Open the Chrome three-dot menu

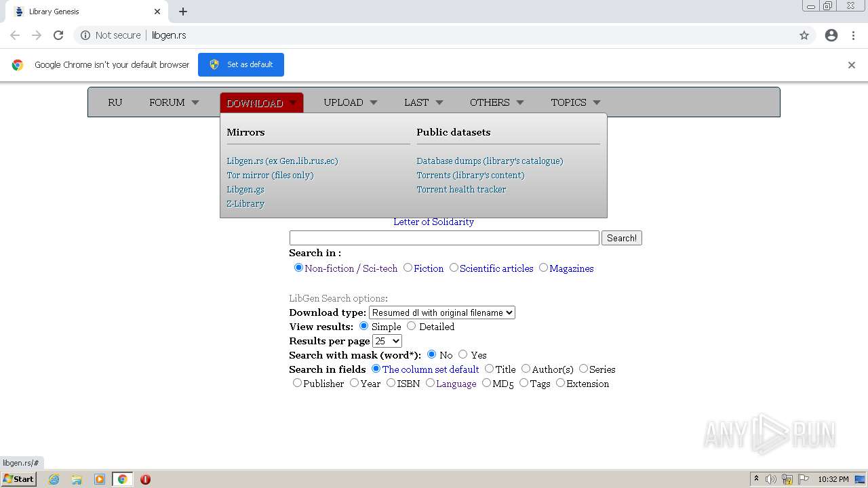tap(853, 35)
